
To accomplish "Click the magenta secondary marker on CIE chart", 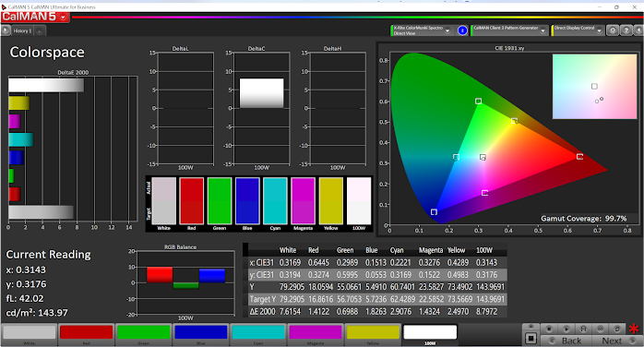I will pos(484,193).
